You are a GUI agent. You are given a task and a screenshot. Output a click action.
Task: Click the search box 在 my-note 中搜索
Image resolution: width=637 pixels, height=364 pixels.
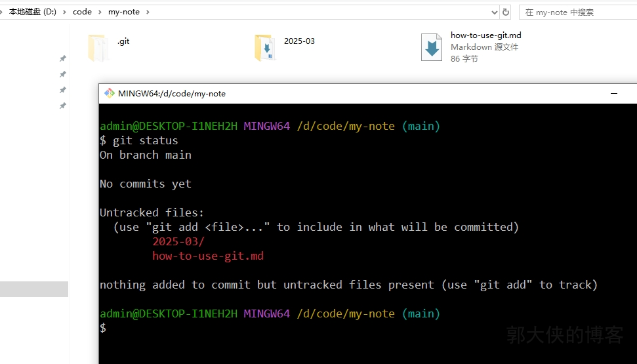578,12
